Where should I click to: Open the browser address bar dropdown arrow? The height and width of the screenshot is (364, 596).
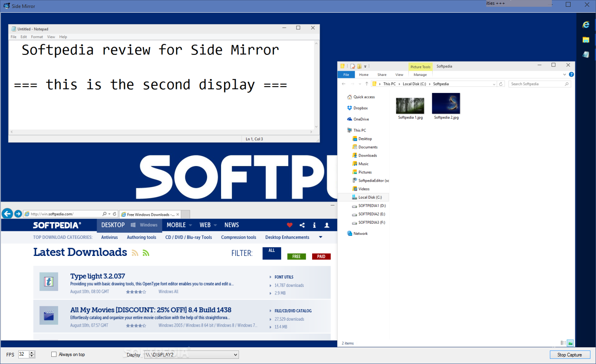click(x=109, y=214)
